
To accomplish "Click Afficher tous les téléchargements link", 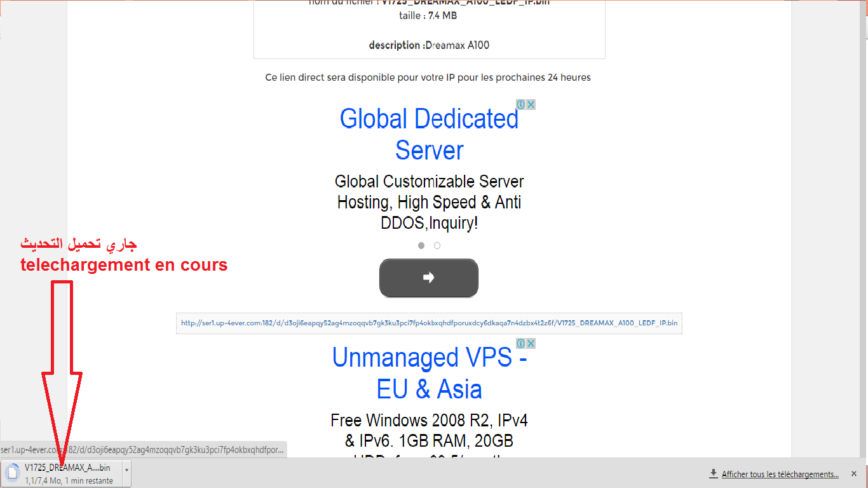I will (x=780, y=474).
